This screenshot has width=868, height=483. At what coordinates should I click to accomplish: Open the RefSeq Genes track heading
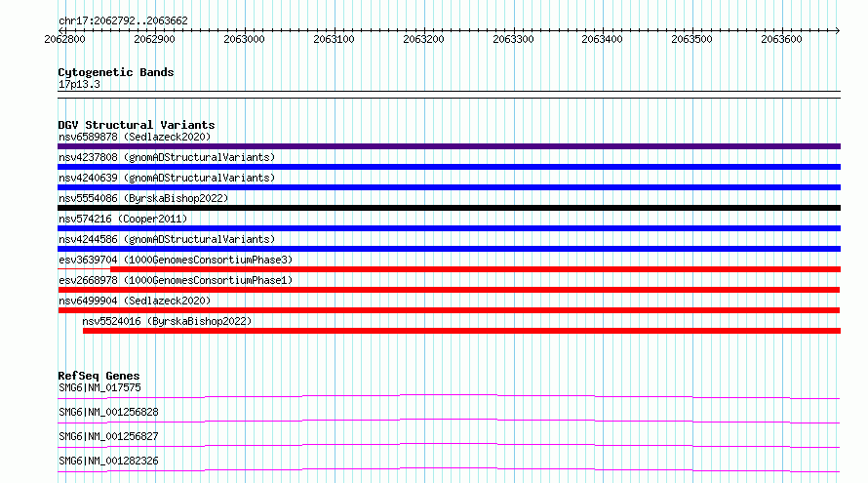tap(99, 376)
